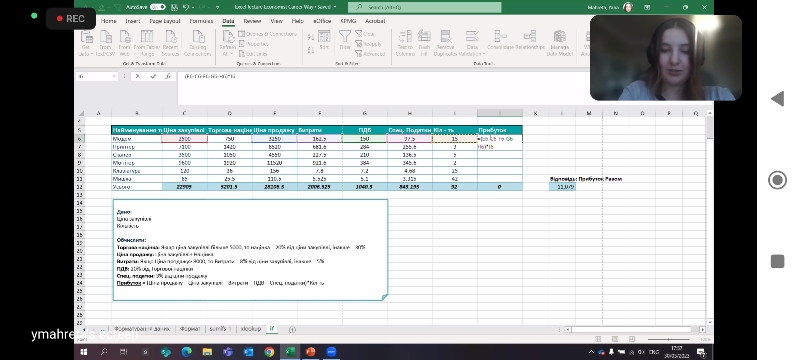Open Relationships

point(530,40)
